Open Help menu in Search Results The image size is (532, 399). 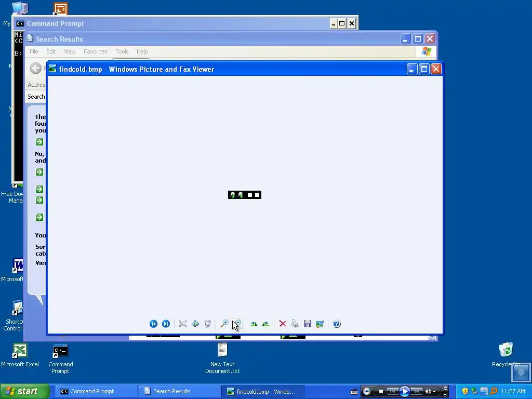tap(142, 51)
